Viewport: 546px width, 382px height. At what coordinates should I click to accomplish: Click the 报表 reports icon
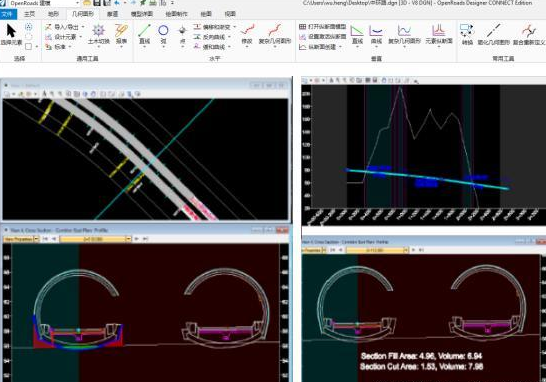pos(121,34)
